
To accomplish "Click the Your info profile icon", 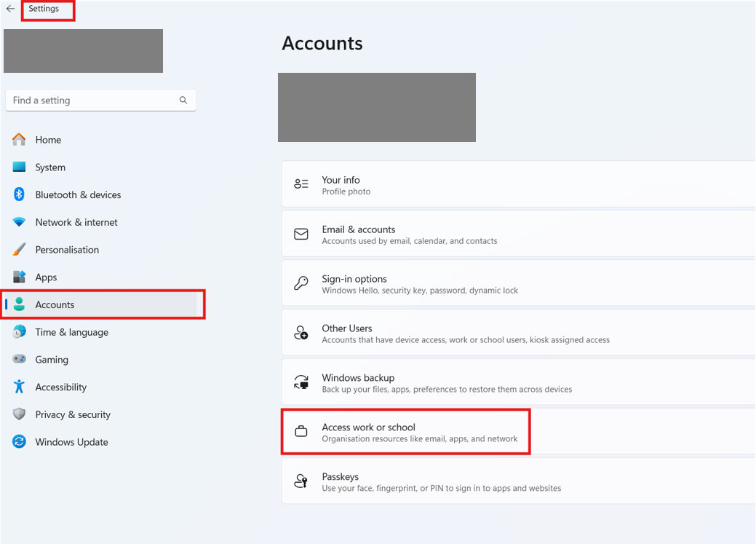I will point(301,184).
